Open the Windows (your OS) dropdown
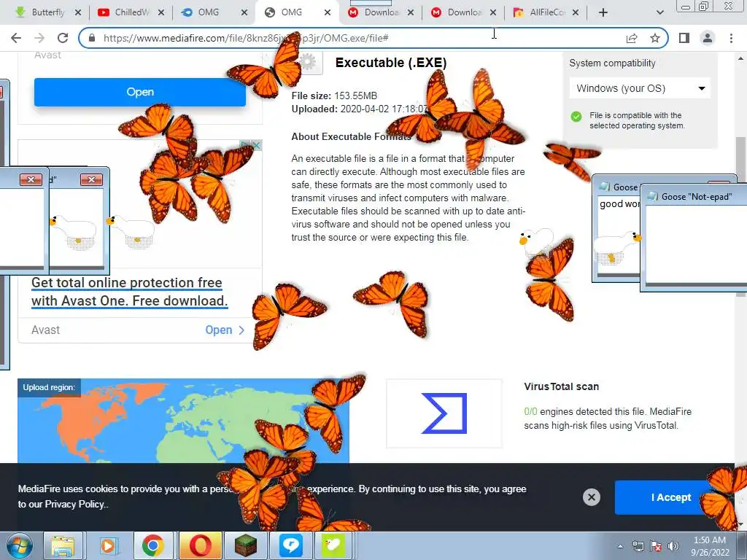The image size is (747, 560). (640, 88)
